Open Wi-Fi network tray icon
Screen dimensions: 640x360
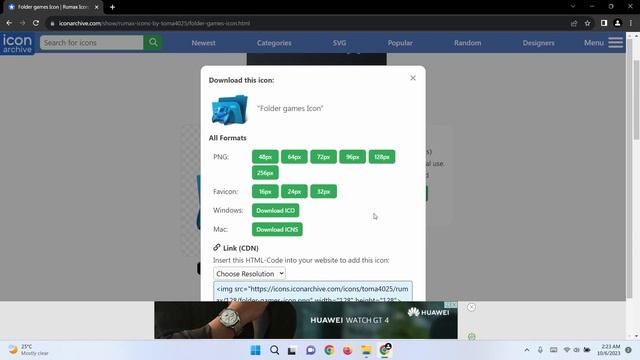pos(567,350)
